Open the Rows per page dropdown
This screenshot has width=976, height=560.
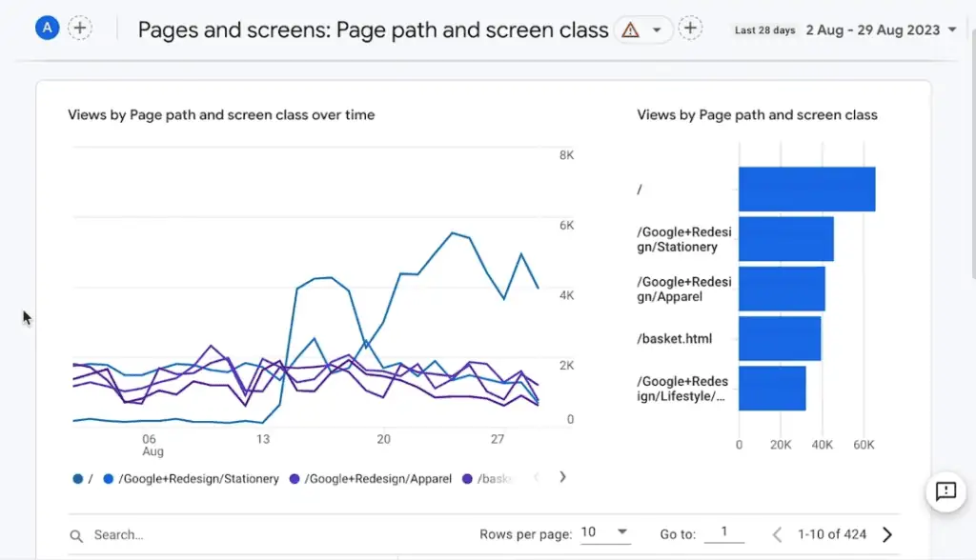click(606, 532)
